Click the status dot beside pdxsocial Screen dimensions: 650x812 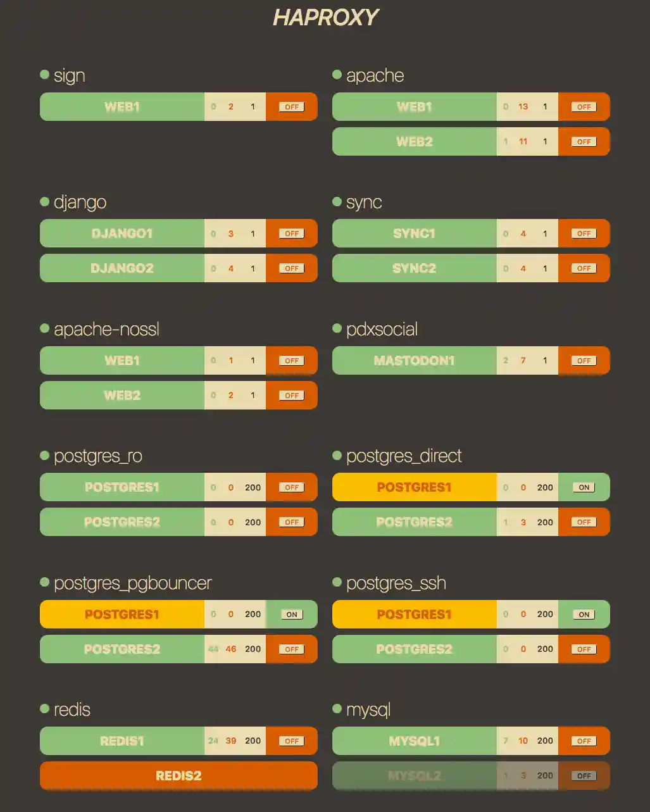point(337,328)
